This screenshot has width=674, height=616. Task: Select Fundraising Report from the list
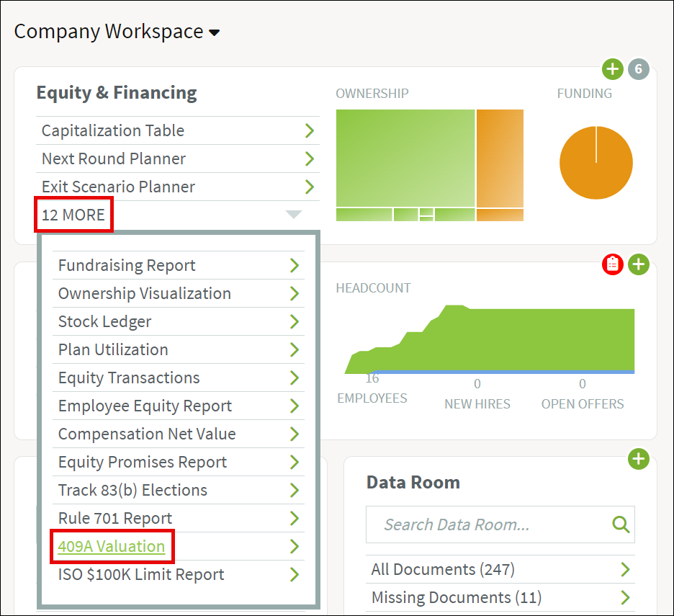[127, 265]
